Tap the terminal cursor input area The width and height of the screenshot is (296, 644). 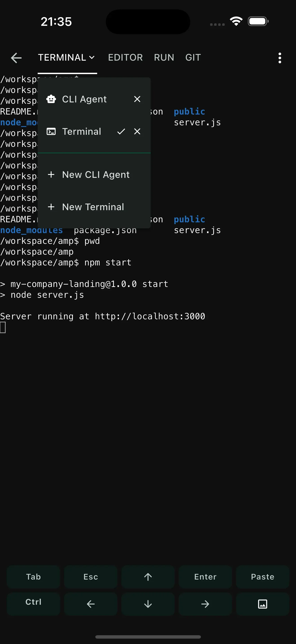(3, 327)
